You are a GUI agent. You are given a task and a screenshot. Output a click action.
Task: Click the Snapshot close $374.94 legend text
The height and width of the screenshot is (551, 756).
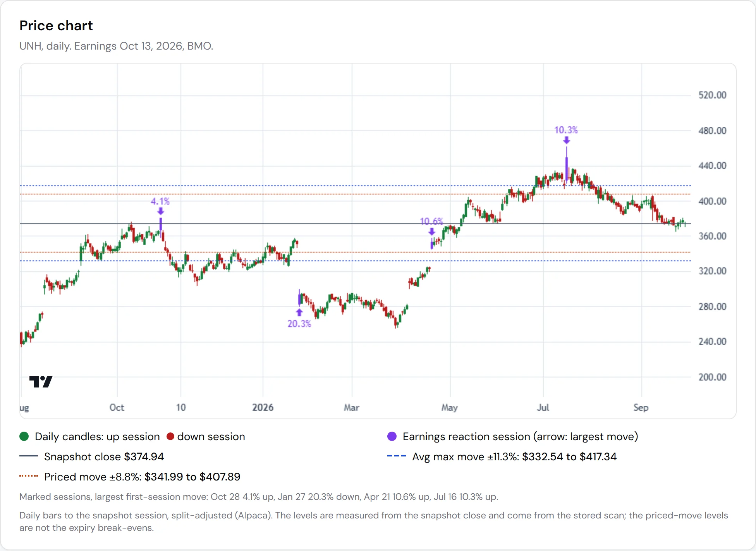pyautogui.click(x=104, y=456)
